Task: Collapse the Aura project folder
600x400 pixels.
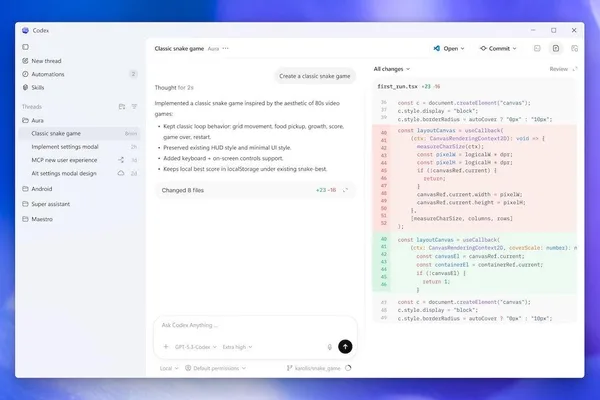Action: pyautogui.click(x=37, y=120)
